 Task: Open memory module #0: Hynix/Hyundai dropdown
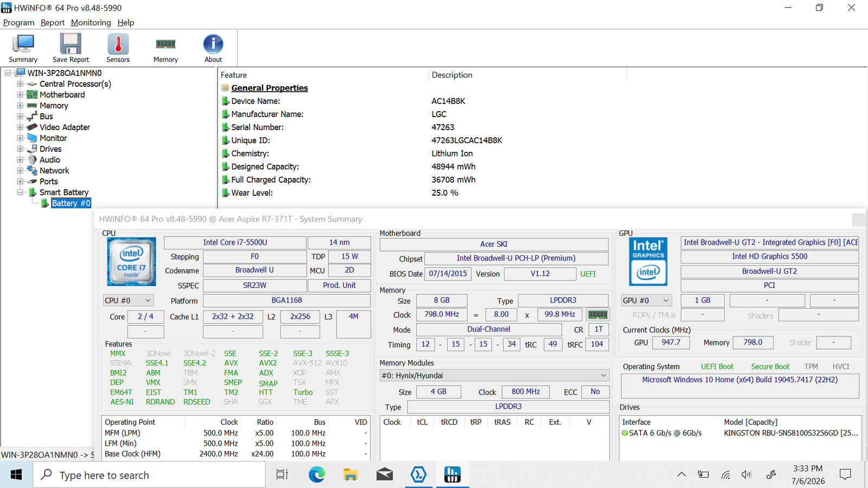point(494,375)
